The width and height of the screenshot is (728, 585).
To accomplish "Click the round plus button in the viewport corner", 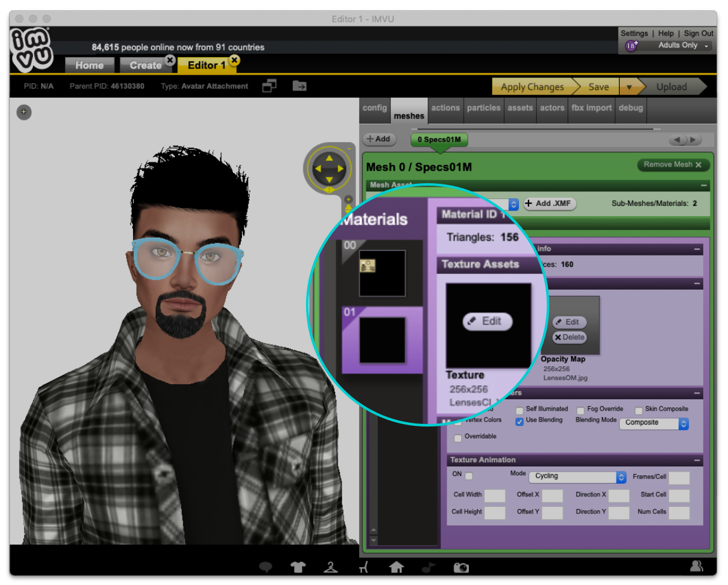I will pos(24,112).
